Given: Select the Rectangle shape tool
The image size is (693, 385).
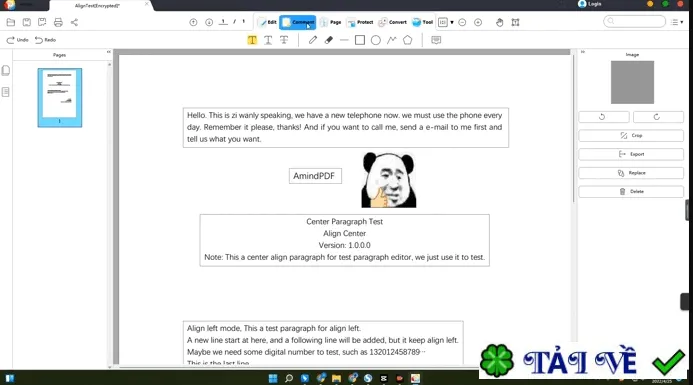Looking at the screenshot, I should [360, 40].
